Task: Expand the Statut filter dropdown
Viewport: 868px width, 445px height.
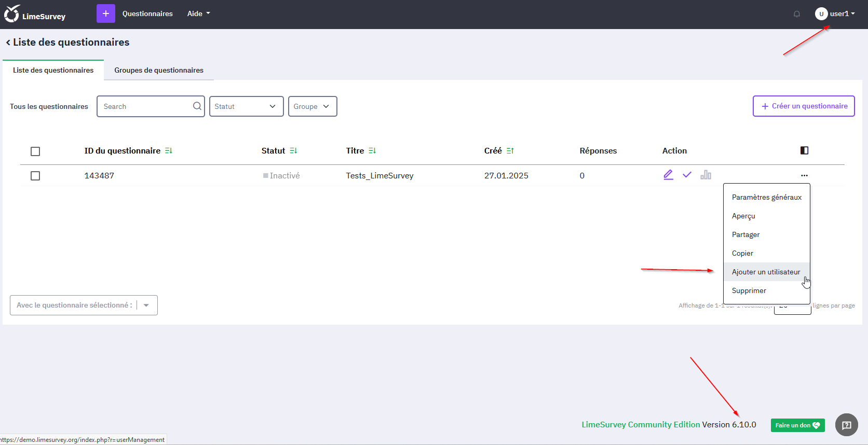Action: 246,106
